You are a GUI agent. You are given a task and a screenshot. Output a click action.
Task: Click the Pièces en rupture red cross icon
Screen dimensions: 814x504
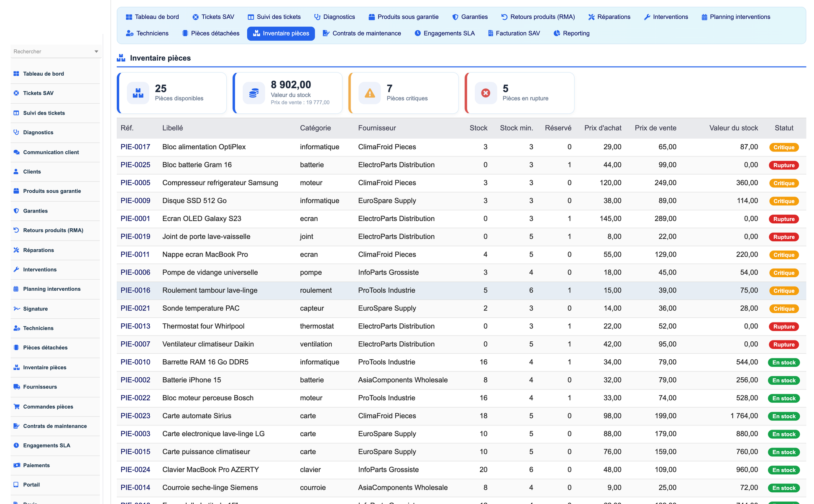tap(486, 93)
